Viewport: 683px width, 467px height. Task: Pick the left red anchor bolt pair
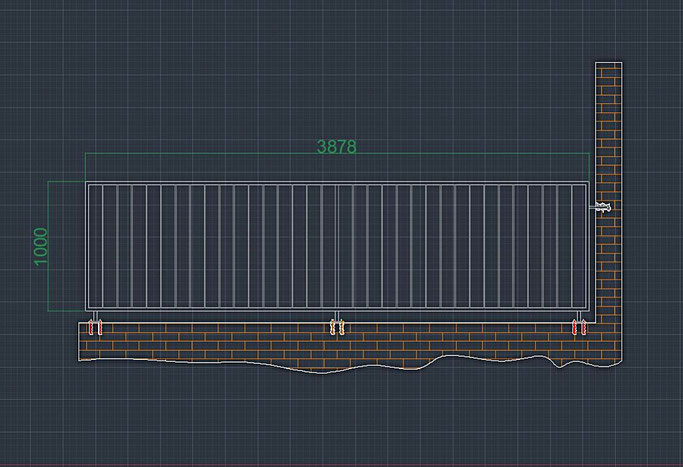(x=95, y=327)
